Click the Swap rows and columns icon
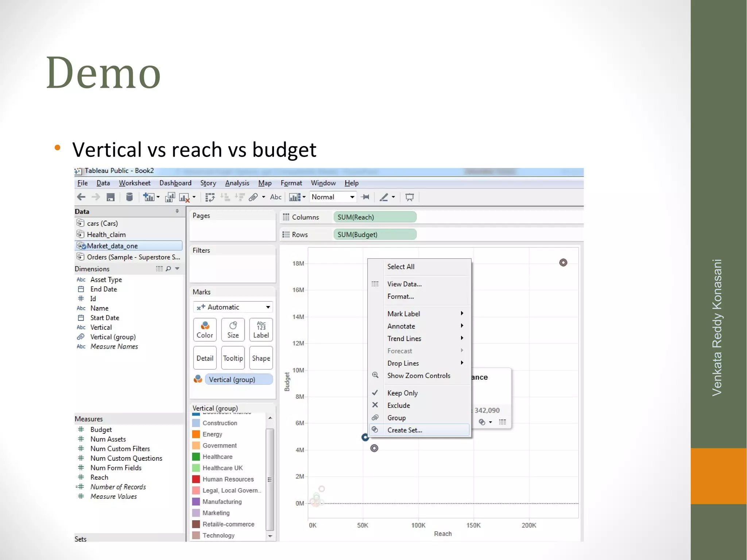Screen dimensions: 747x560 (210, 197)
